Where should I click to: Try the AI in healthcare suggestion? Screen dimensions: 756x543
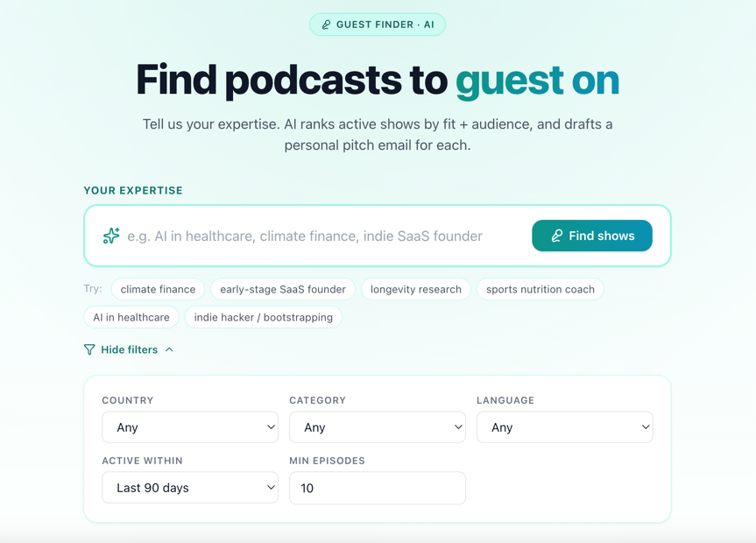click(x=131, y=317)
